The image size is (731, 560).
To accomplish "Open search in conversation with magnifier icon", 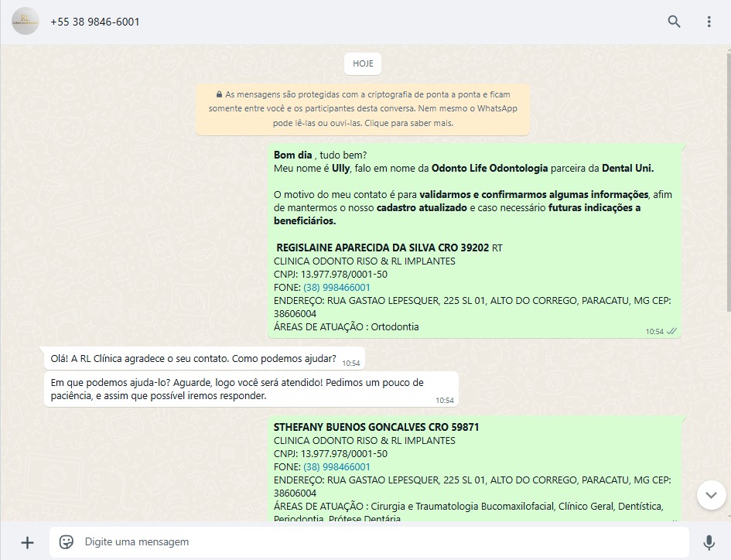I will point(674,22).
